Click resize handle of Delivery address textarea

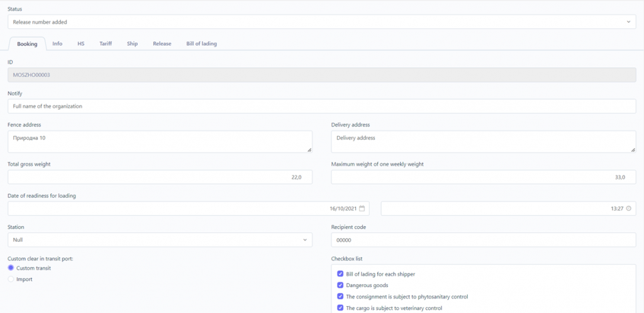(633, 150)
